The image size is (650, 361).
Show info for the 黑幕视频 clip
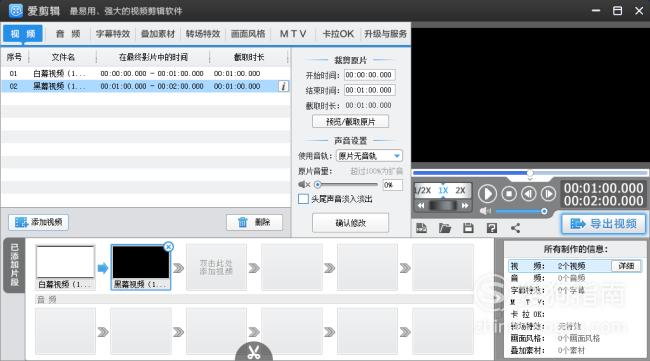click(284, 86)
